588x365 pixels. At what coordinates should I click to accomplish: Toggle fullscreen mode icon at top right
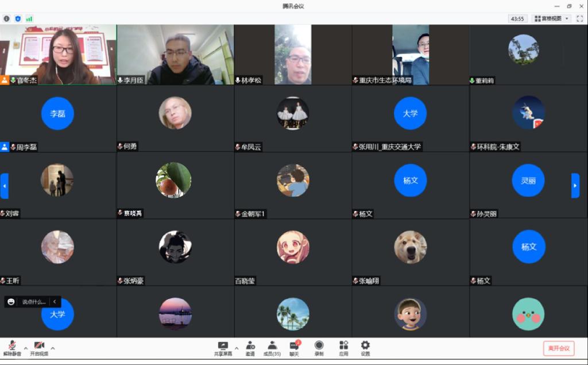(579, 18)
